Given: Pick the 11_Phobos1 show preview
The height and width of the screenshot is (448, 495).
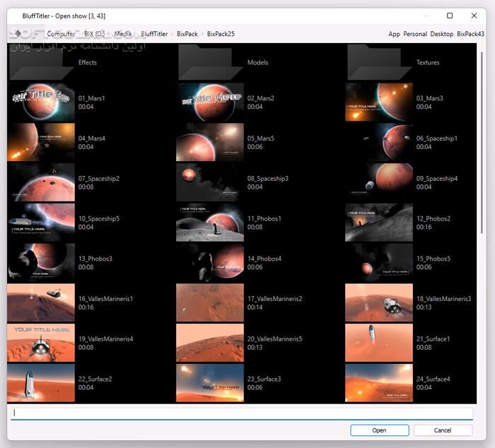Looking at the screenshot, I should click(209, 223).
